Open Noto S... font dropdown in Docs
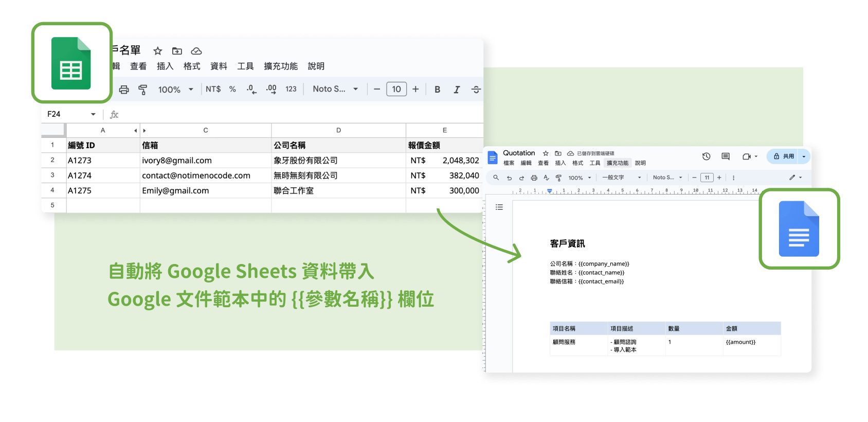The image size is (868, 422). [667, 178]
